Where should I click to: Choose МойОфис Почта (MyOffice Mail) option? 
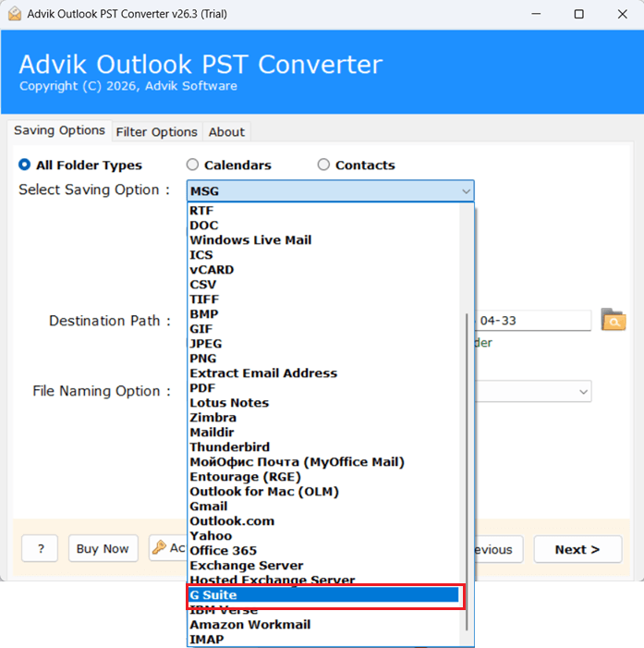point(323,462)
